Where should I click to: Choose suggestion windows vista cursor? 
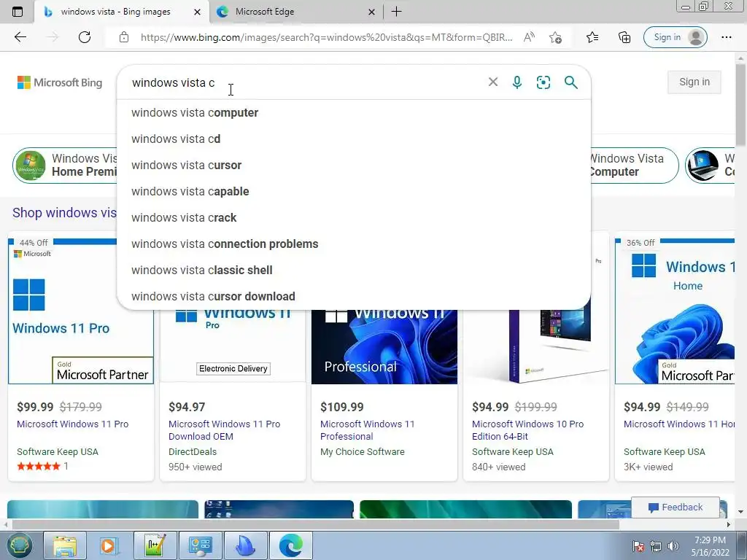(354, 166)
